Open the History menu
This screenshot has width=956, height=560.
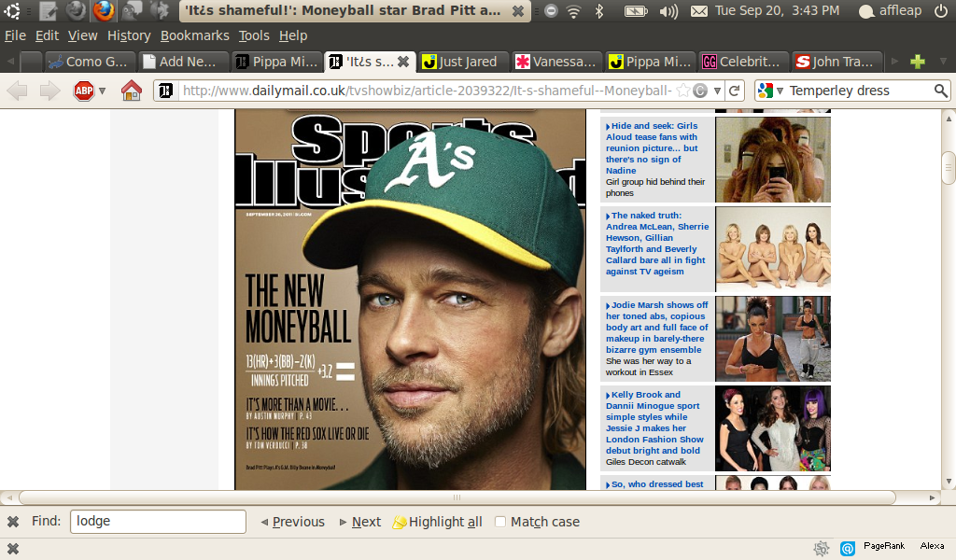click(x=129, y=36)
